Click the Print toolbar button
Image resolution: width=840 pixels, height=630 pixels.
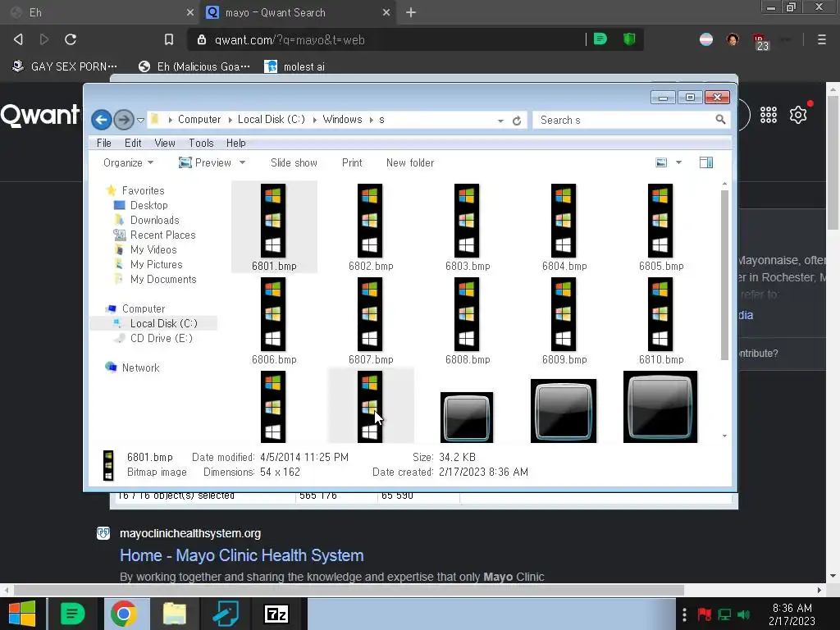coord(352,163)
